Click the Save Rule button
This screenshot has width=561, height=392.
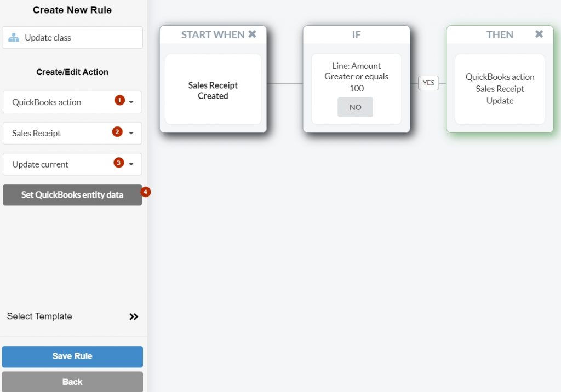tap(72, 356)
